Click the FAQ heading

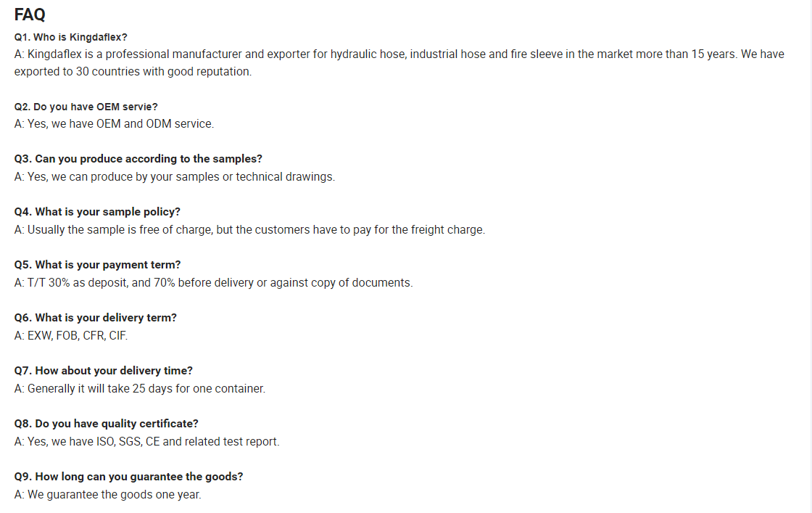(30, 15)
